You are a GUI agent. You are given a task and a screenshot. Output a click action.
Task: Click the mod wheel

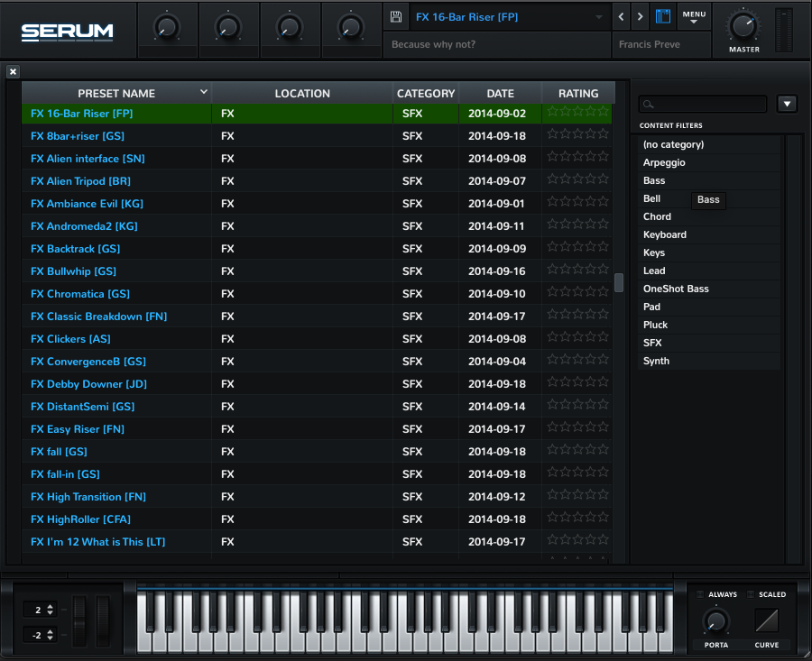pos(103,621)
